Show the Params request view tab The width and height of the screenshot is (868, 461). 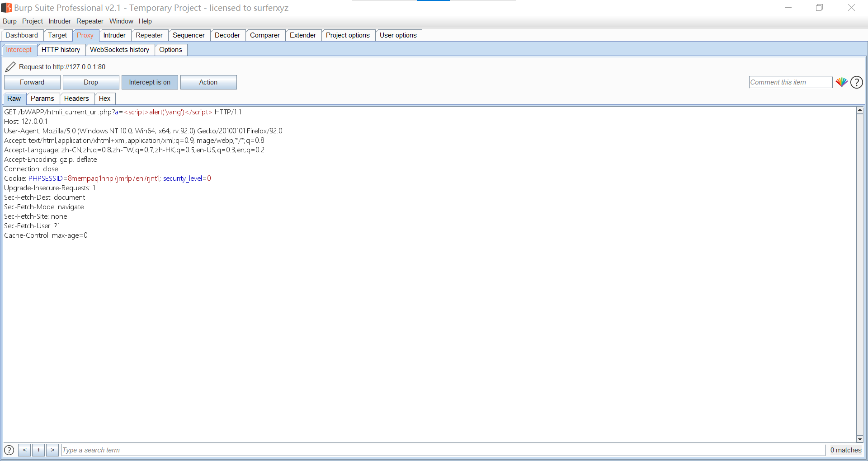pos(42,99)
